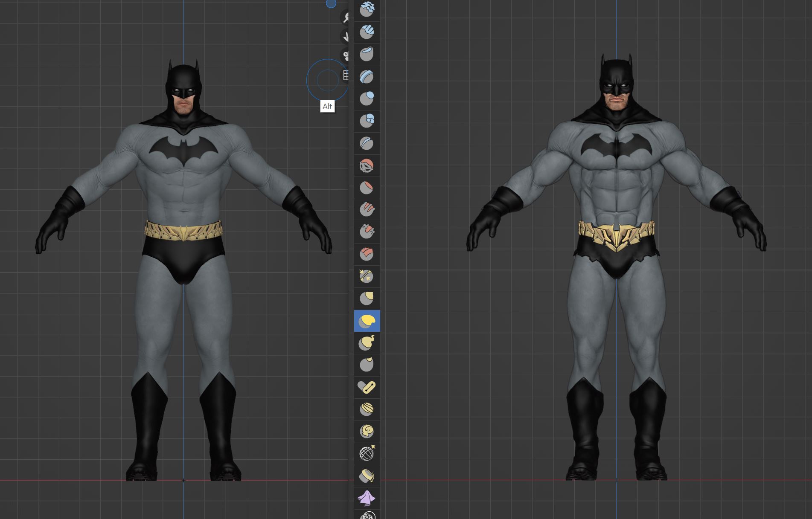The image size is (812, 519).
Task: Select the Pose brush
Action: [x=367, y=387]
